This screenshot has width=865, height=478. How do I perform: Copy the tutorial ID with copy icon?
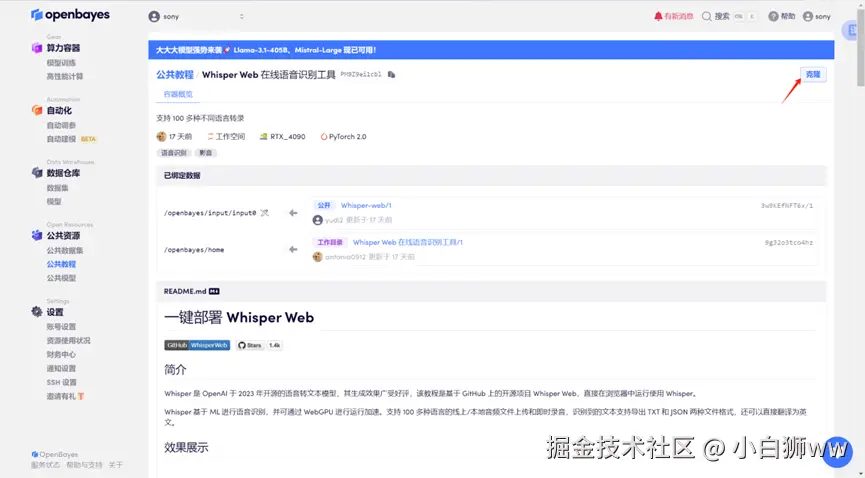(x=391, y=75)
